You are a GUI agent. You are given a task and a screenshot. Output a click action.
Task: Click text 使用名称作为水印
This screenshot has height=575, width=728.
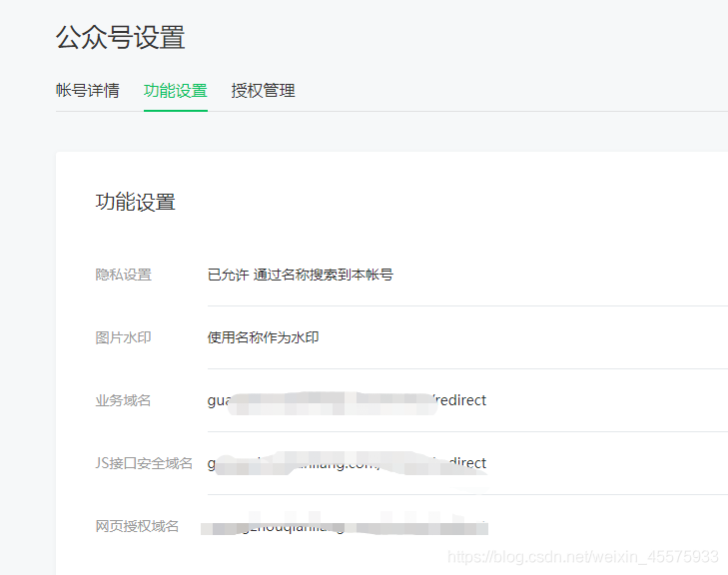tap(263, 337)
